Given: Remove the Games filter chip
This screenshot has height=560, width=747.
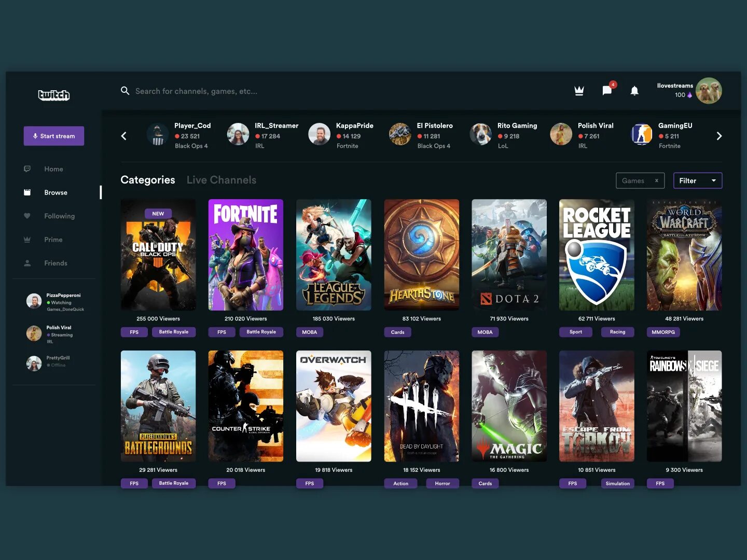Looking at the screenshot, I should 657,180.
